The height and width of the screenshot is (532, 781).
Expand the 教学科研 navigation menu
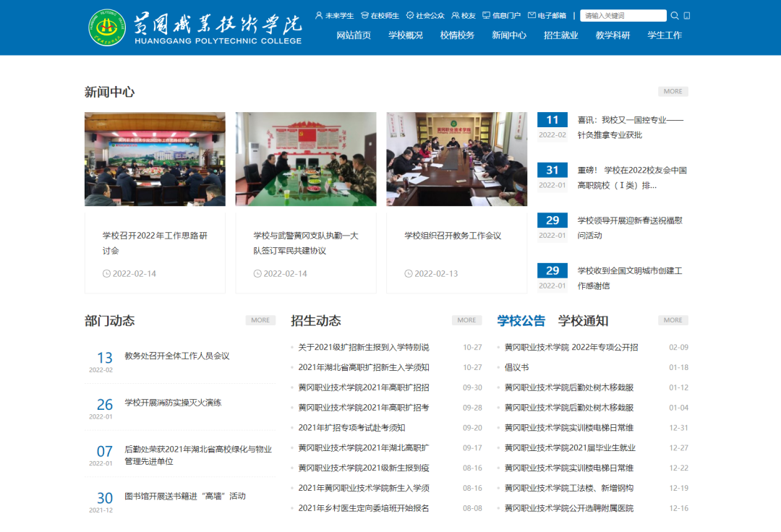tap(613, 35)
